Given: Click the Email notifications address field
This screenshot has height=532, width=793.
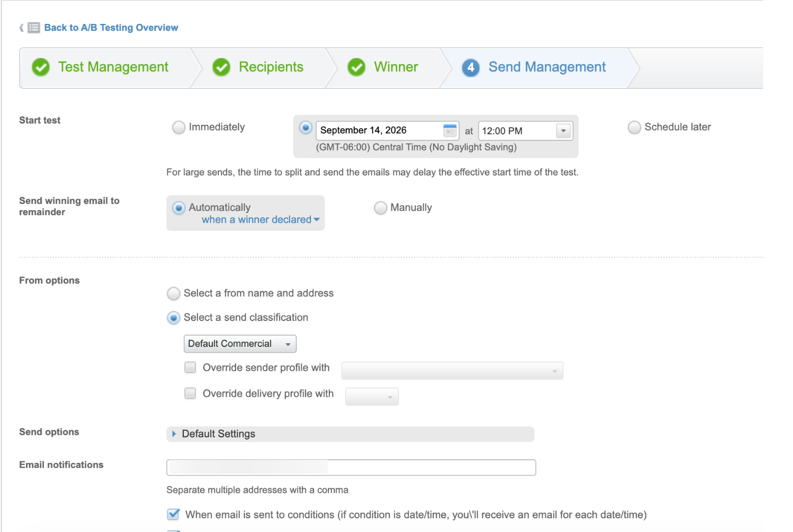Looking at the screenshot, I should 351,467.
